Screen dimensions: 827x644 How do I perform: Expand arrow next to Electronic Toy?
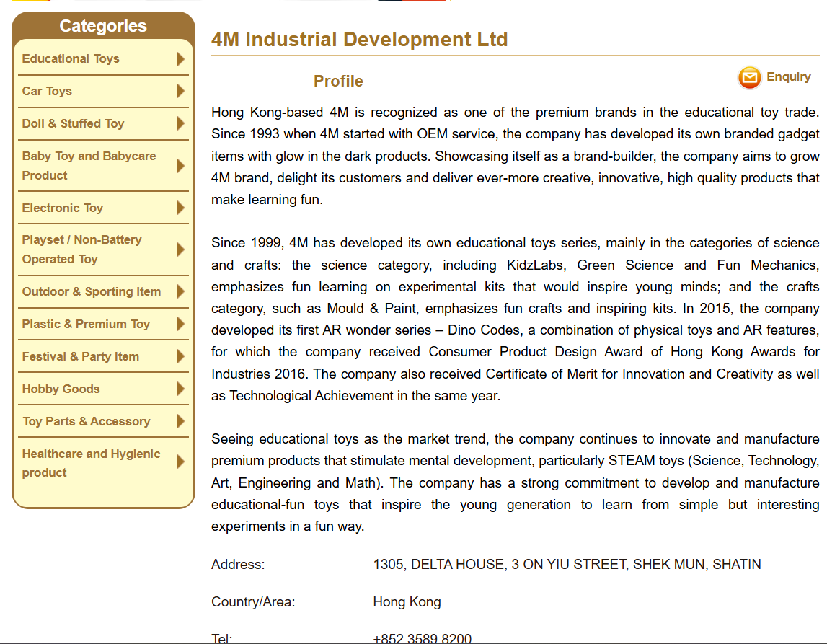[x=181, y=208]
